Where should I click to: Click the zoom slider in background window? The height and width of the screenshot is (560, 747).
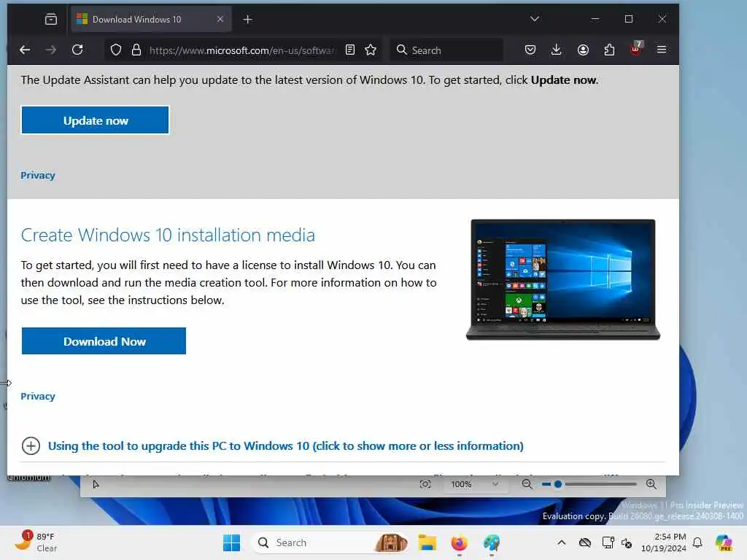coord(589,484)
